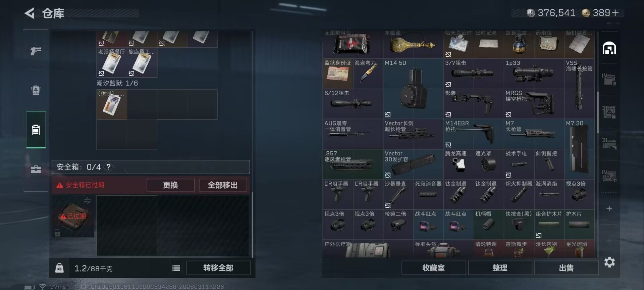Select the chest rig sidebar tab
The height and width of the screenshot is (290, 644).
[x=36, y=130]
